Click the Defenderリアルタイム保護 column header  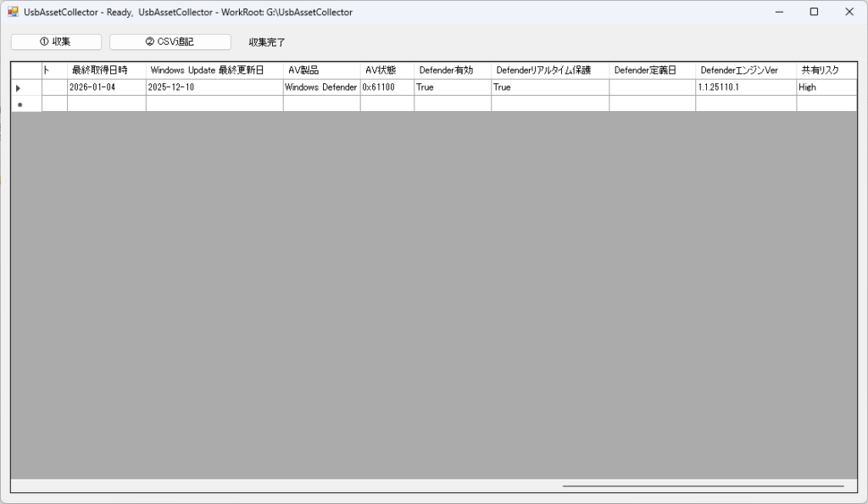[549, 70]
